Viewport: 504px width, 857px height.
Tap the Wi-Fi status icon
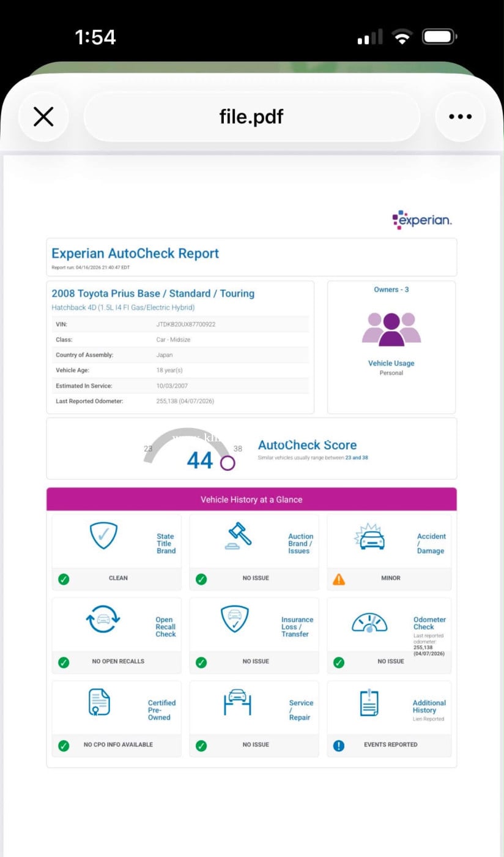pyautogui.click(x=402, y=38)
